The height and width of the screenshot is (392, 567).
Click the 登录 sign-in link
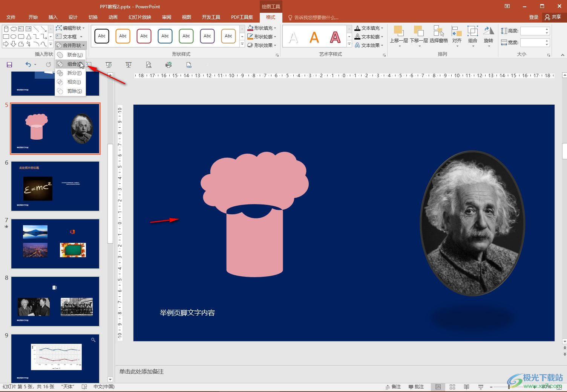pyautogui.click(x=533, y=17)
